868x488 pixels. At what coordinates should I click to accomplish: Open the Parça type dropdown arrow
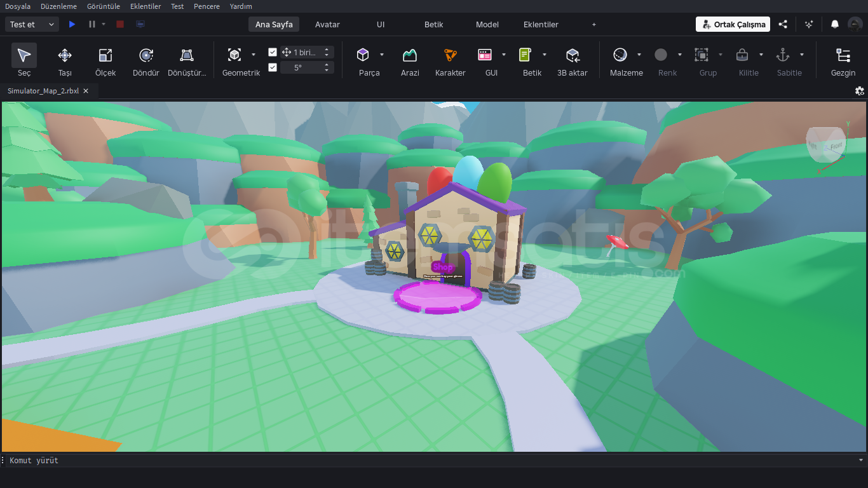pos(382,55)
